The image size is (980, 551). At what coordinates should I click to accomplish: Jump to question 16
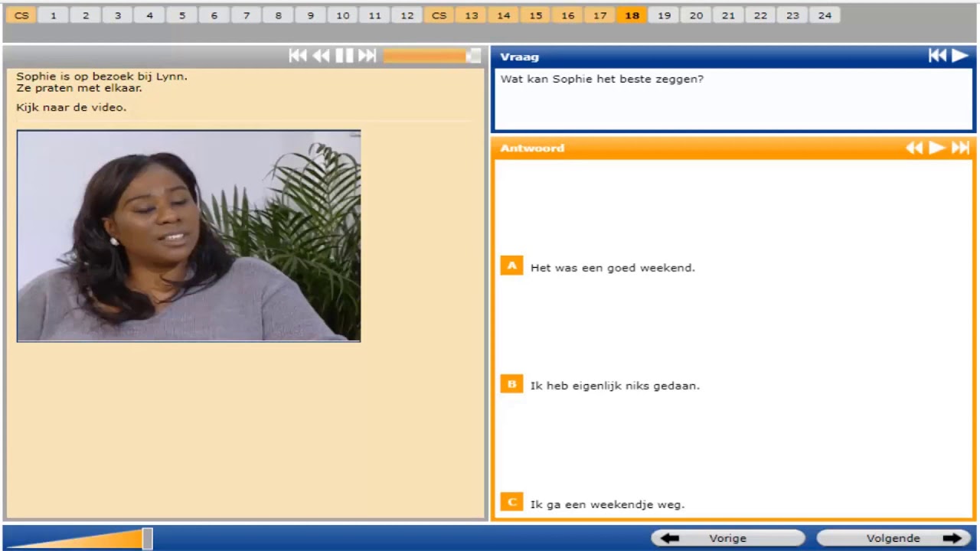567,15
